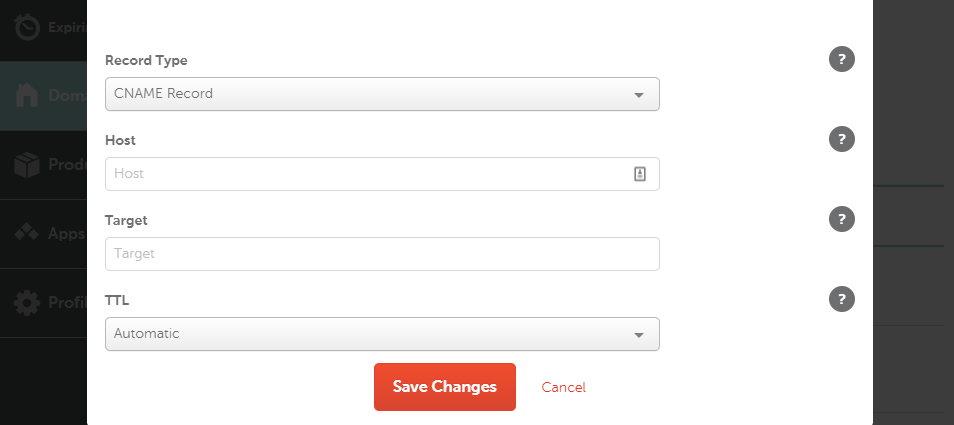Screen dimensions: 954x425
Task: Show help for the Target field
Action: (x=842, y=219)
